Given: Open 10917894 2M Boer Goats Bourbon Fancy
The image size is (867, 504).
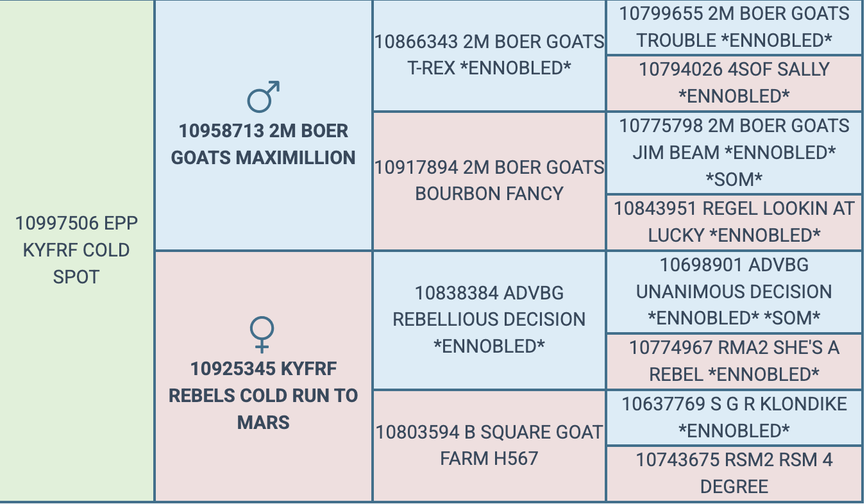Looking at the screenshot, I should coord(489,180).
